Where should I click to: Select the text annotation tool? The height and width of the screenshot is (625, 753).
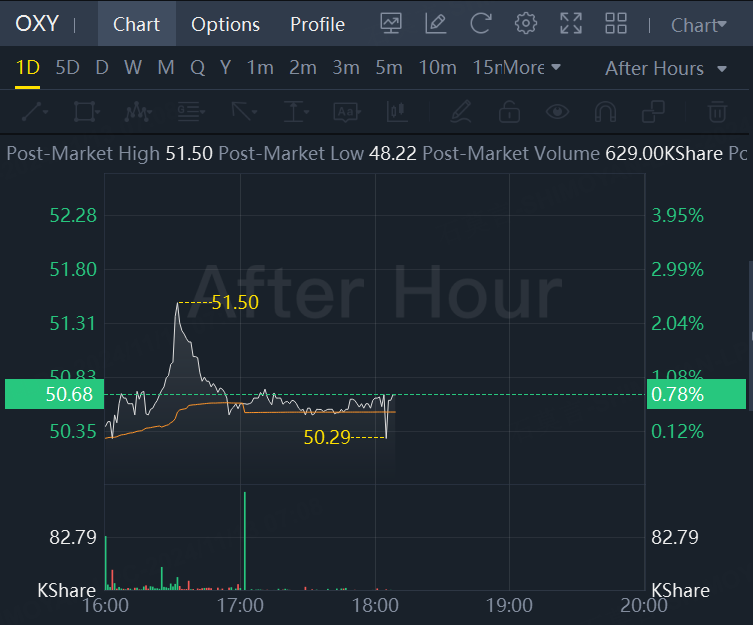(x=346, y=112)
